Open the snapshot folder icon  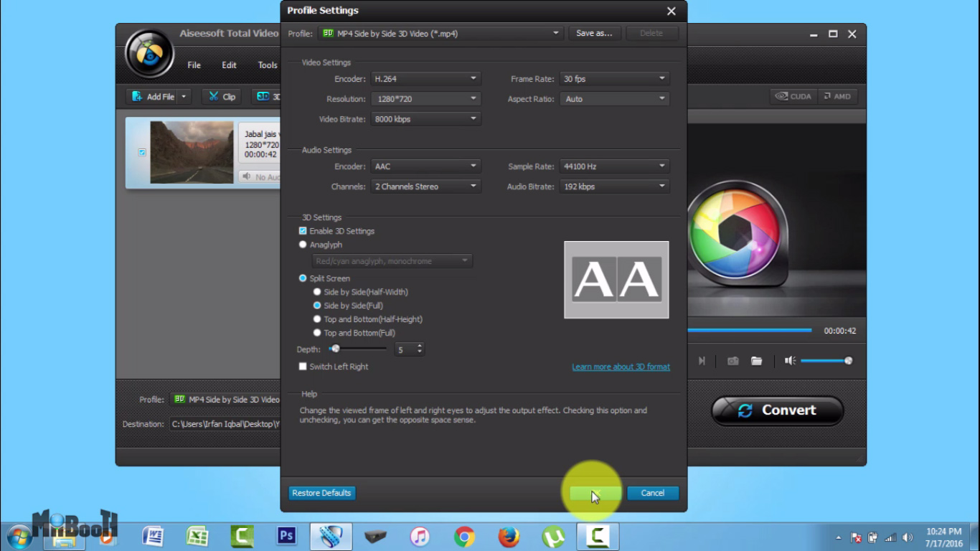756,361
